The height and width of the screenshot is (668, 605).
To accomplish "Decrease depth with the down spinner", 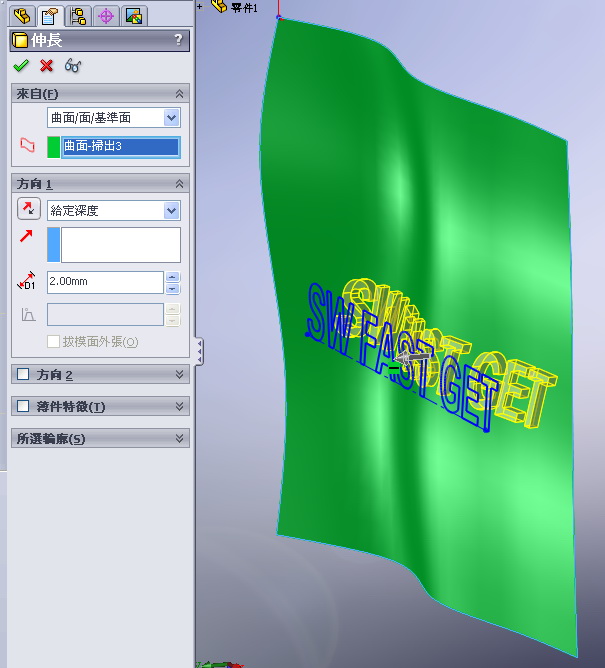I will point(172,288).
